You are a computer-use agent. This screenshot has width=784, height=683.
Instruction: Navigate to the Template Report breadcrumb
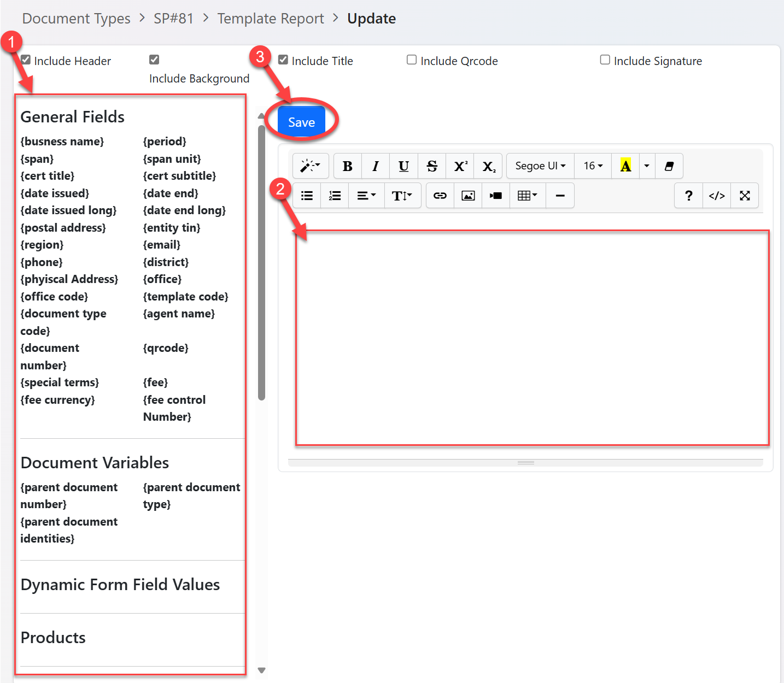coord(271,19)
